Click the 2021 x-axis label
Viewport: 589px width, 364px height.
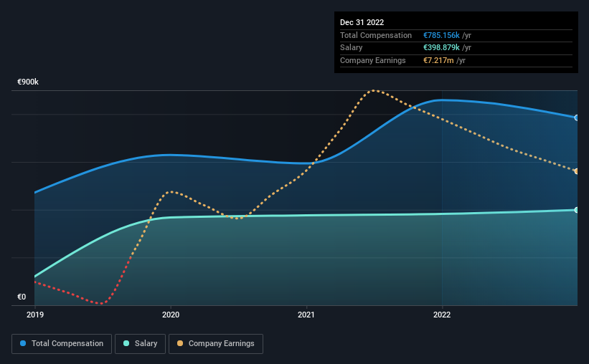[x=306, y=315]
